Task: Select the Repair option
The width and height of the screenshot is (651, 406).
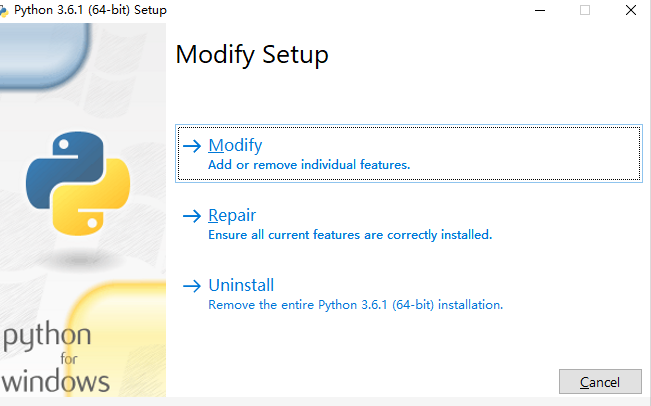Action: [232, 216]
